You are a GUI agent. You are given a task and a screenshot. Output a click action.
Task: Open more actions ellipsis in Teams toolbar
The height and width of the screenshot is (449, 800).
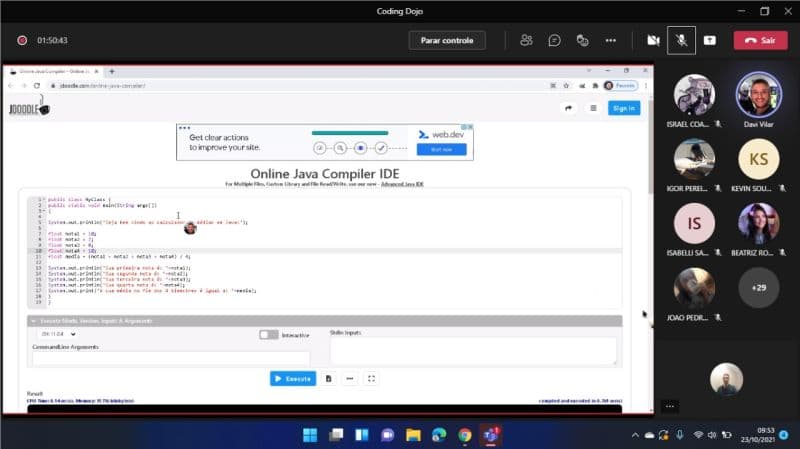(610, 40)
